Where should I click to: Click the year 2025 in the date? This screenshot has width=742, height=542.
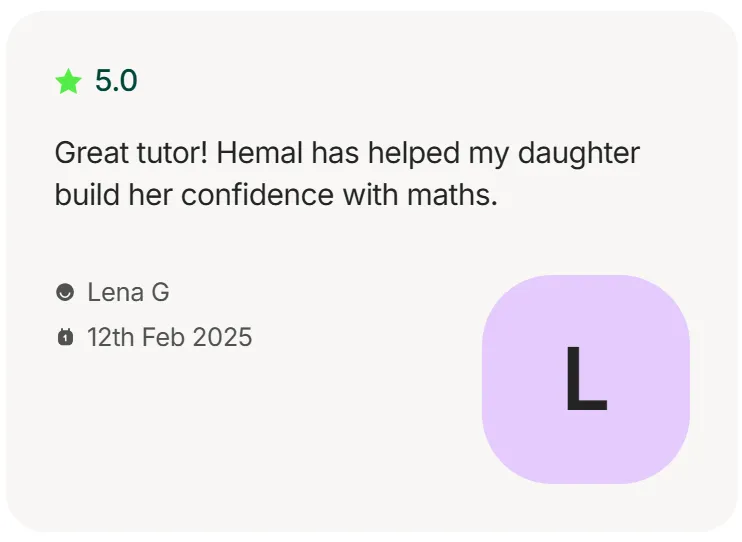222,337
